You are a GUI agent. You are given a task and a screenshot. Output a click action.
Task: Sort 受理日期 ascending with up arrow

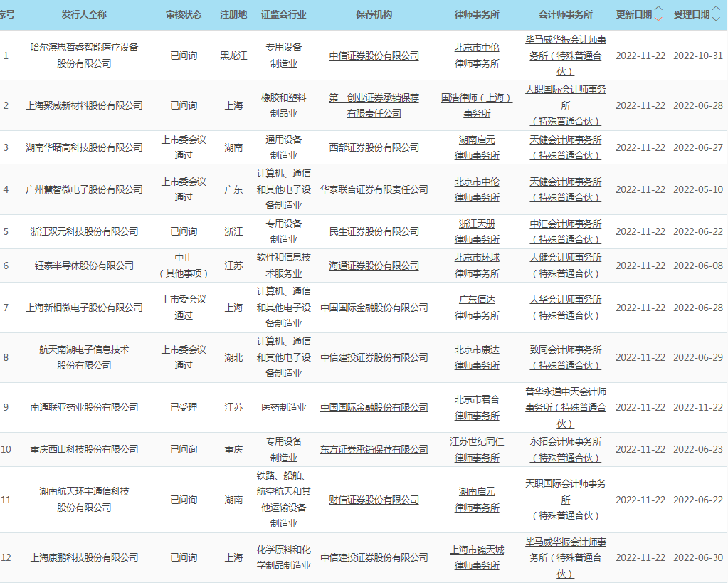coord(716,9)
